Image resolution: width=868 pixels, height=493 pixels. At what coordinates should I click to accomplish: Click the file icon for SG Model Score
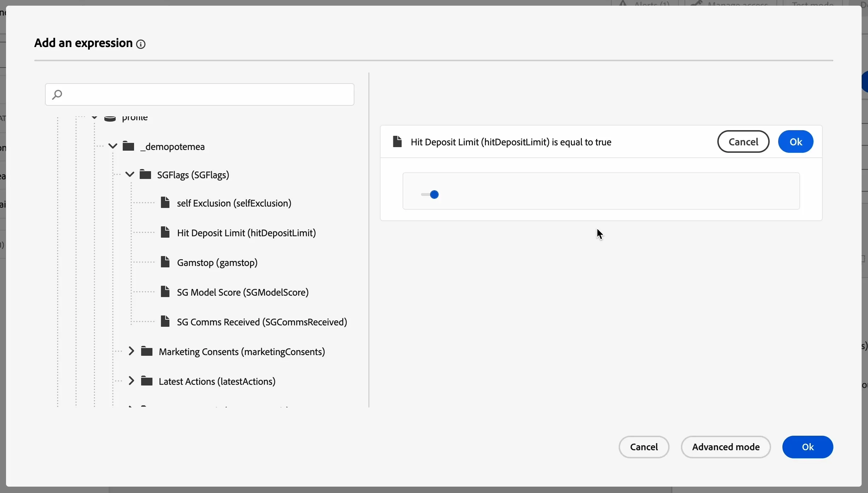165,292
